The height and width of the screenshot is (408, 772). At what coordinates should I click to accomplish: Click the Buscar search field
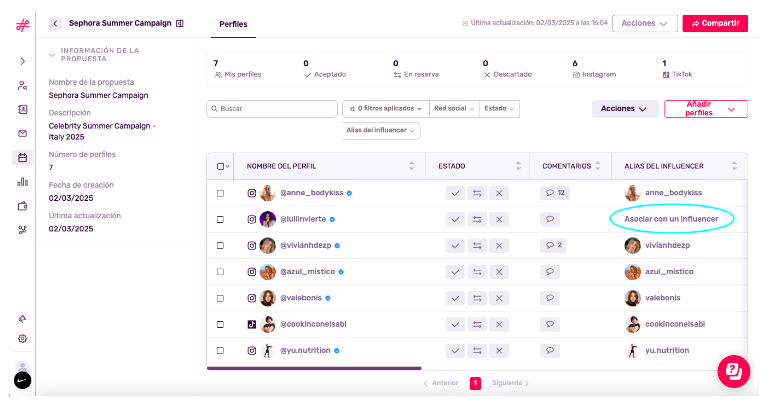pos(272,109)
